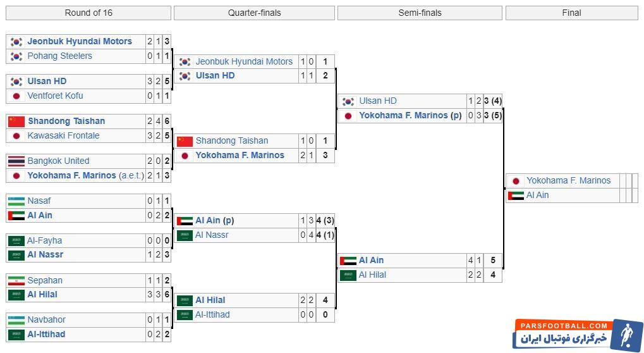Click the China flag in the Round of 16
This screenshot has height=353, width=644.
16,121
